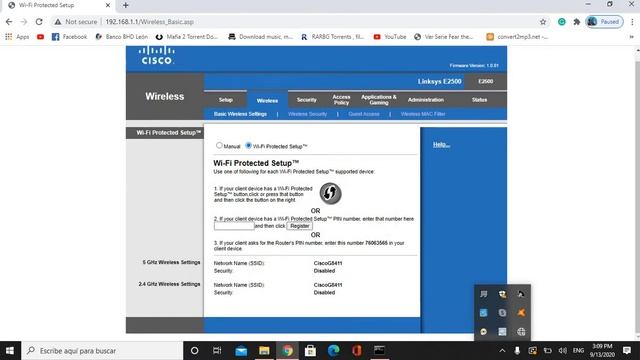Open the Command Prompt taskbar icon
The image size is (640, 360).
point(380,351)
